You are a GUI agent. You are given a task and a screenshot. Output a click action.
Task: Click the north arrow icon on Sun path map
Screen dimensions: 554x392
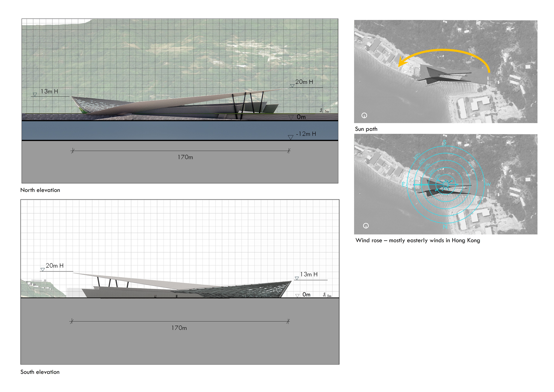364,115
